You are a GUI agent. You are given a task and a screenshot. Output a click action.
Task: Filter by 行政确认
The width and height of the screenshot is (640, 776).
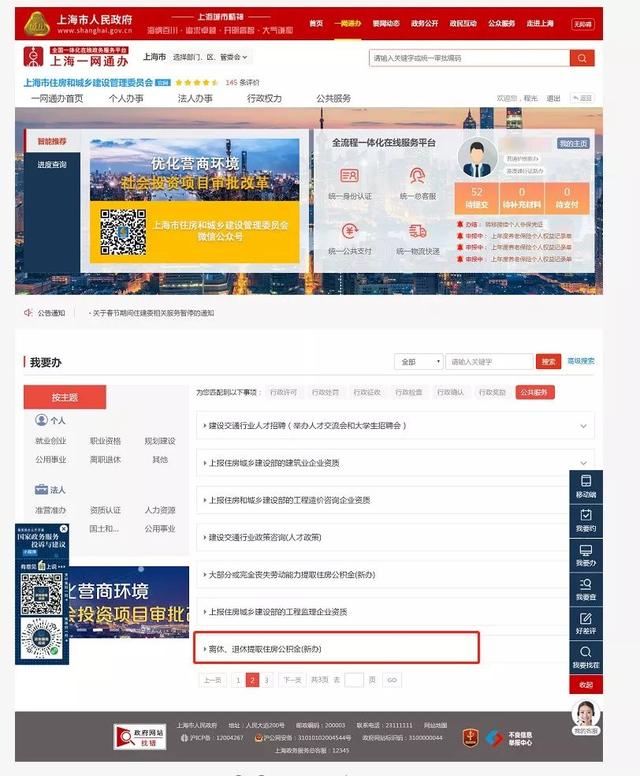coord(450,392)
